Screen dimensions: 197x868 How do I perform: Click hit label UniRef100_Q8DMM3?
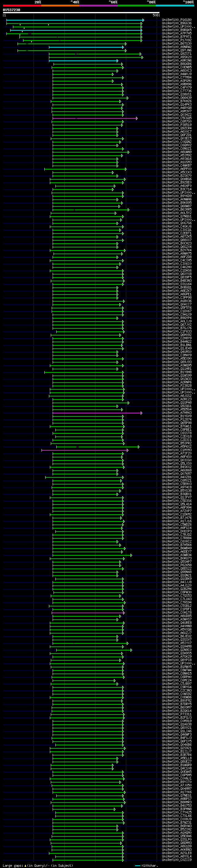[176, 843]
